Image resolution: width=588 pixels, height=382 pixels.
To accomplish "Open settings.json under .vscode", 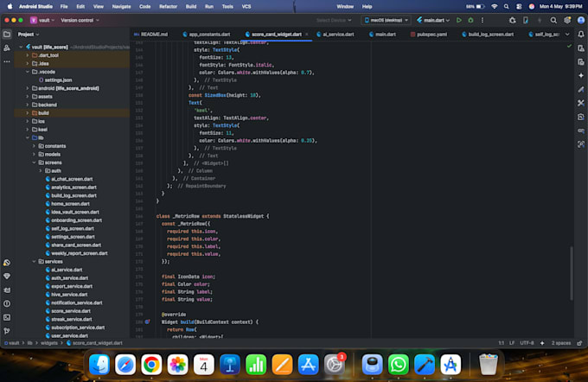I will click(58, 80).
